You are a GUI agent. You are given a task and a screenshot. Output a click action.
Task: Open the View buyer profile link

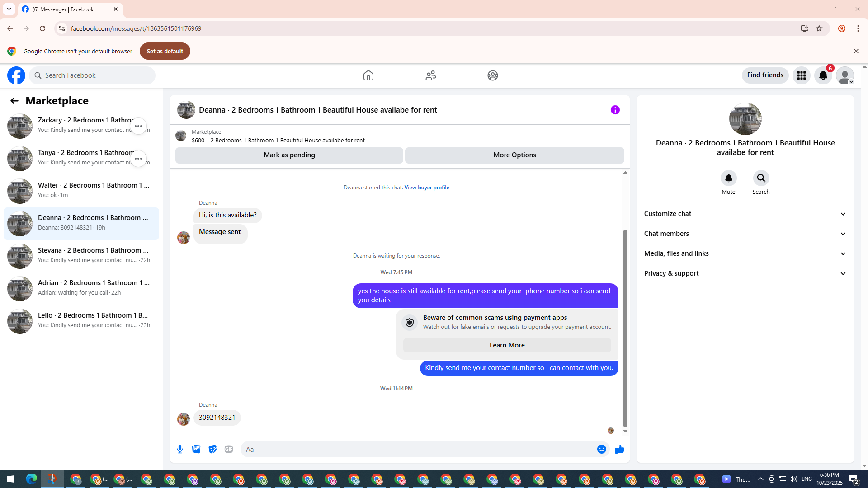tap(426, 188)
